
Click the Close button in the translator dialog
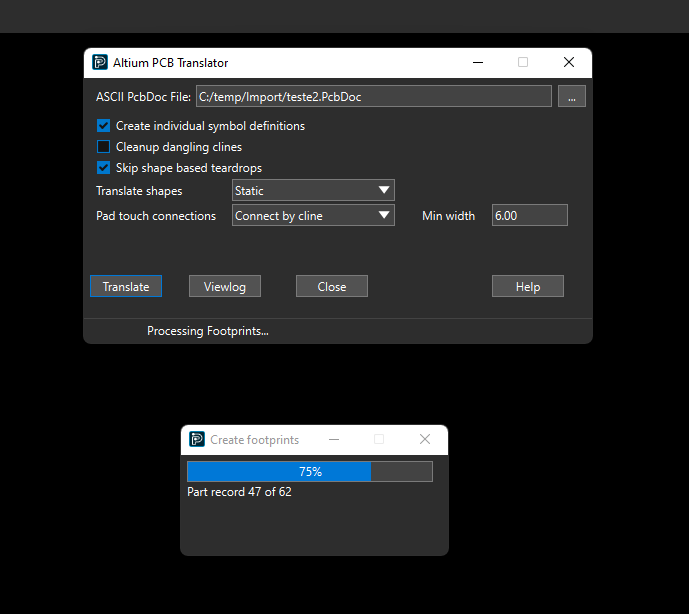pos(332,287)
